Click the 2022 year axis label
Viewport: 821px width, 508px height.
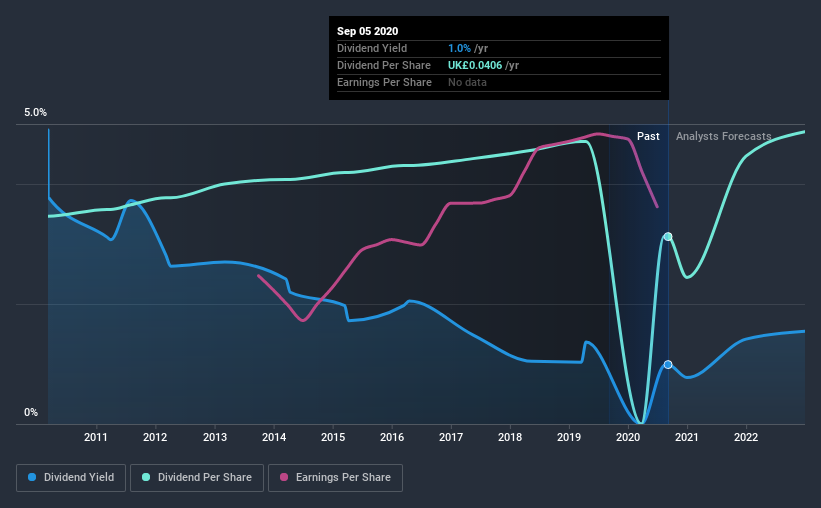(746, 437)
